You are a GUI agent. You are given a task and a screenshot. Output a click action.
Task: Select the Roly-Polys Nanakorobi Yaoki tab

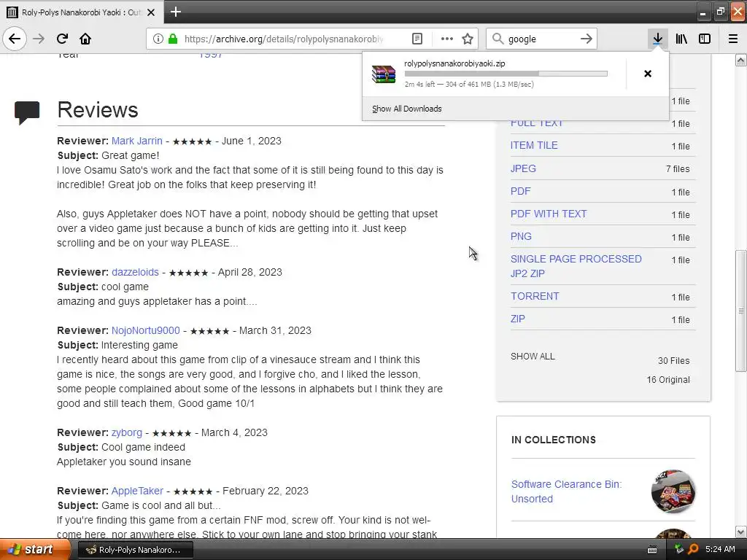point(81,12)
